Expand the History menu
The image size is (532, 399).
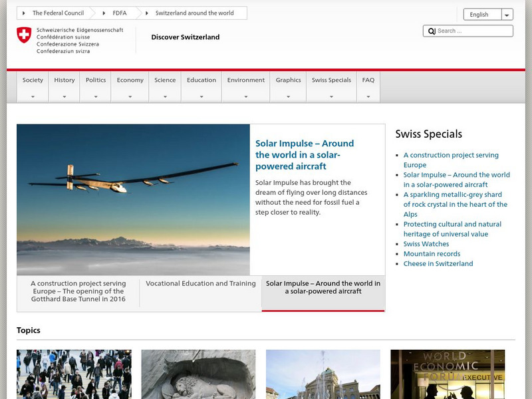click(x=65, y=87)
